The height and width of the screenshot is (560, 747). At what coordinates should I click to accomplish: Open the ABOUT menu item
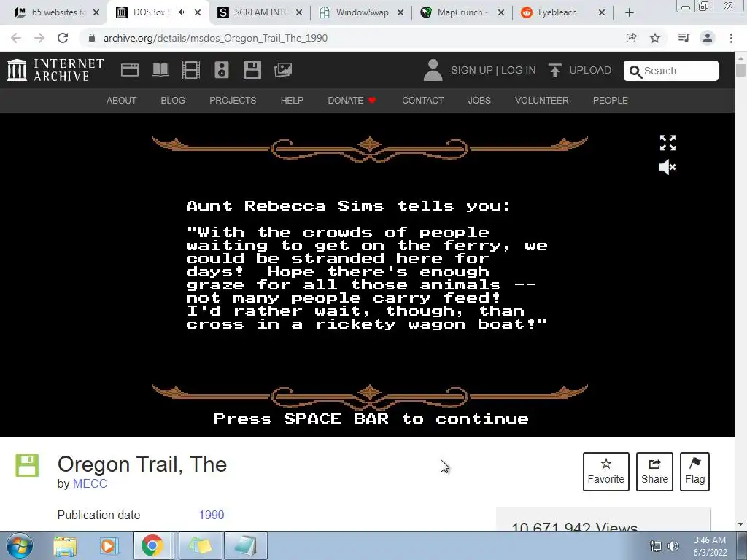(x=122, y=101)
